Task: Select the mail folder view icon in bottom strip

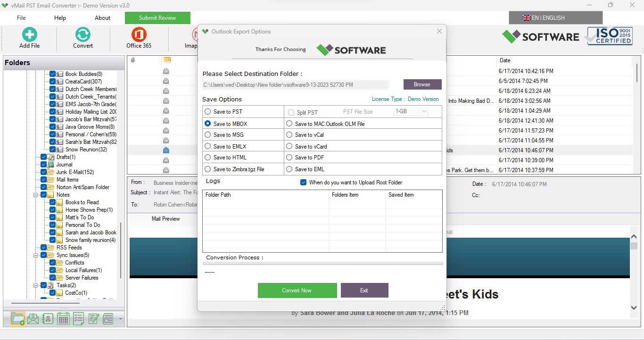Action: [x=17, y=319]
